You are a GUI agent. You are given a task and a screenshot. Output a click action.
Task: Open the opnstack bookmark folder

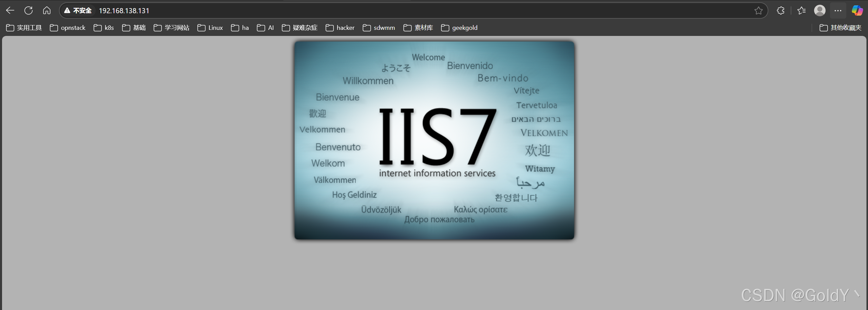[x=68, y=28]
